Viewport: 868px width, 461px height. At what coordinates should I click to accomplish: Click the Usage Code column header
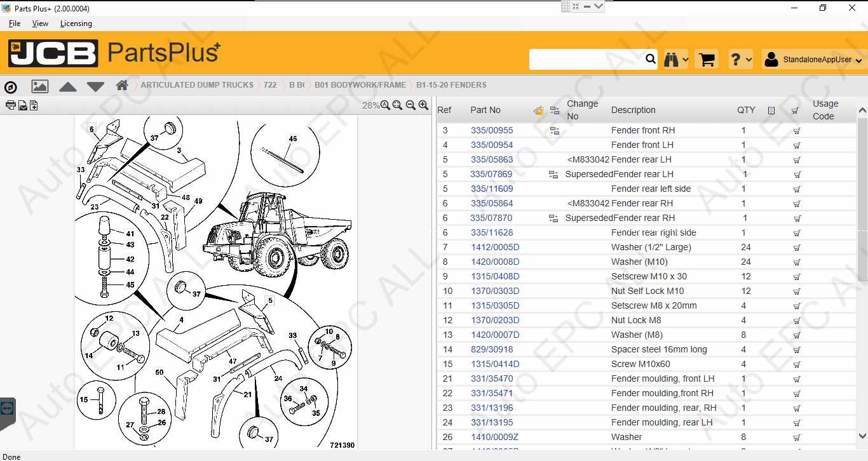point(825,110)
